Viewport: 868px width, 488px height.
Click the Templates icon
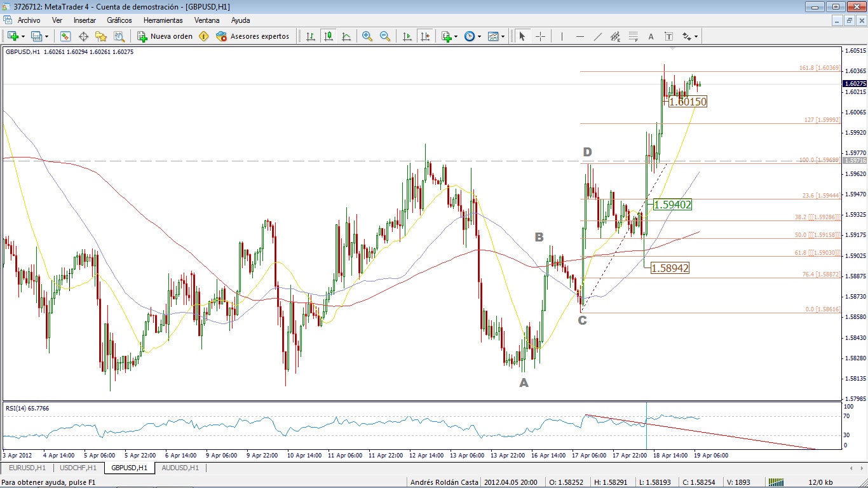click(x=493, y=36)
